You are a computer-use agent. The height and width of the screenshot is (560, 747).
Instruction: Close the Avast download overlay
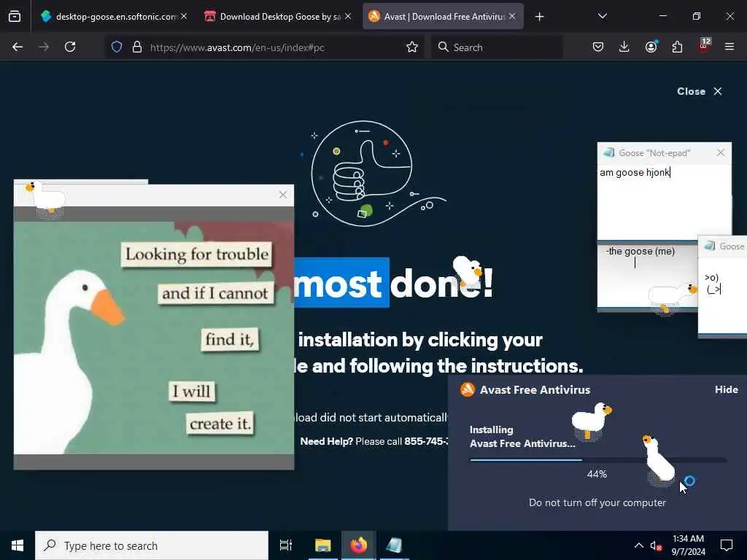click(x=700, y=91)
